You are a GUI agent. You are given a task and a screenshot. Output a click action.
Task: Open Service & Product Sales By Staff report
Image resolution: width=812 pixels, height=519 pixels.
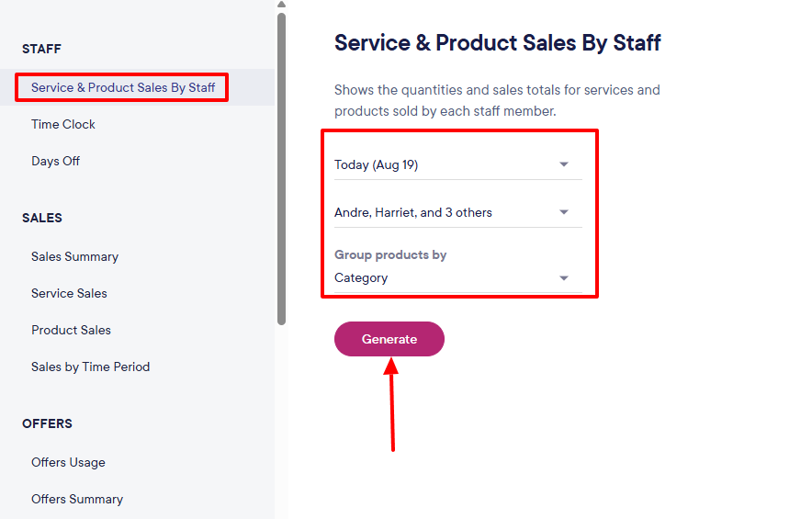coord(123,87)
